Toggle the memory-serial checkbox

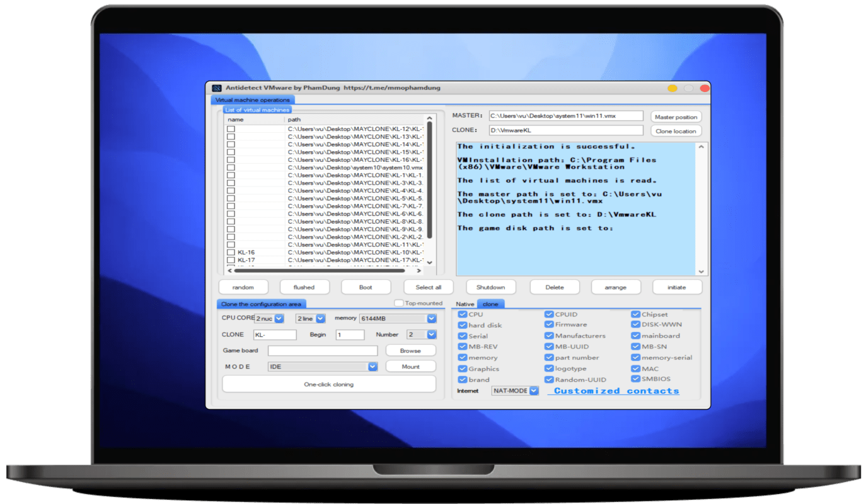tap(636, 357)
